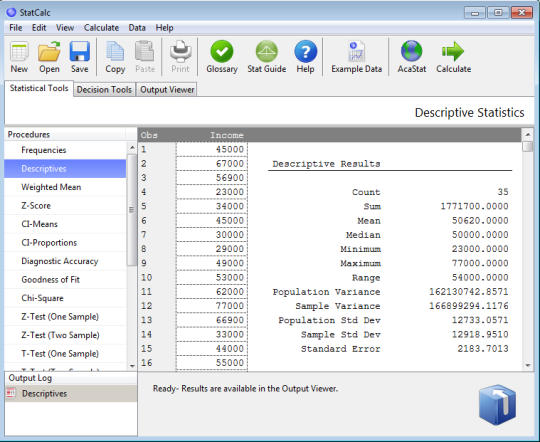Select Z-Test (One Sample) procedure
Screen dimensions: 540x442
coord(65,317)
